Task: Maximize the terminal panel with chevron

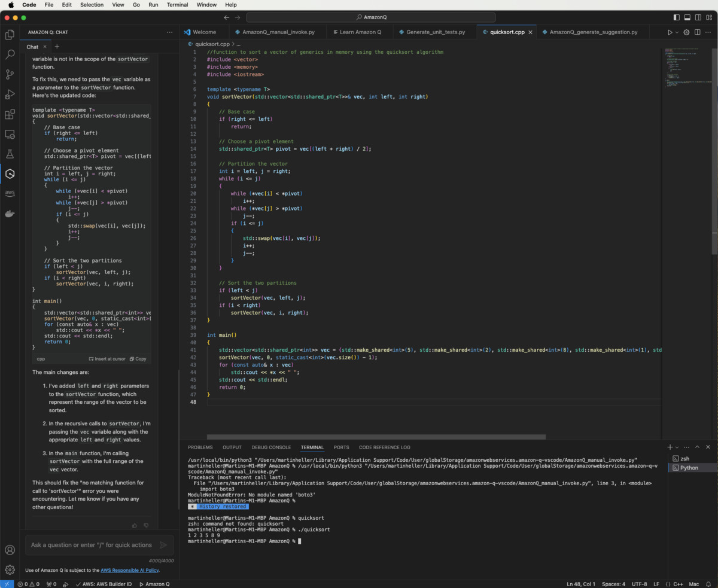Action: pyautogui.click(x=697, y=447)
